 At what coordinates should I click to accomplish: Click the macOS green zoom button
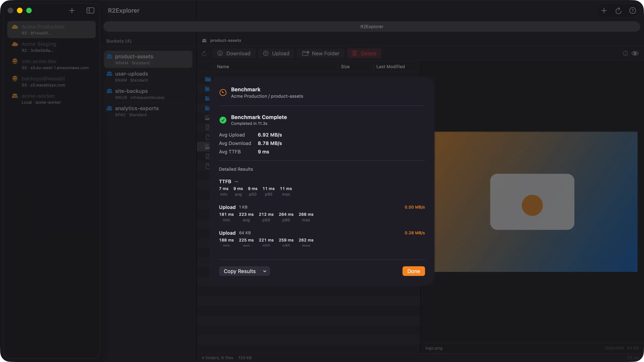point(29,11)
